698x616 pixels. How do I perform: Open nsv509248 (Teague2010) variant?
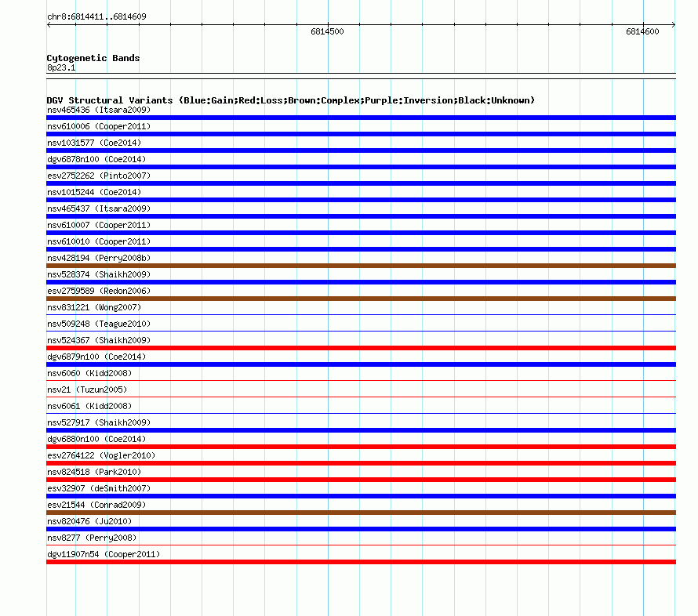[x=99, y=324]
